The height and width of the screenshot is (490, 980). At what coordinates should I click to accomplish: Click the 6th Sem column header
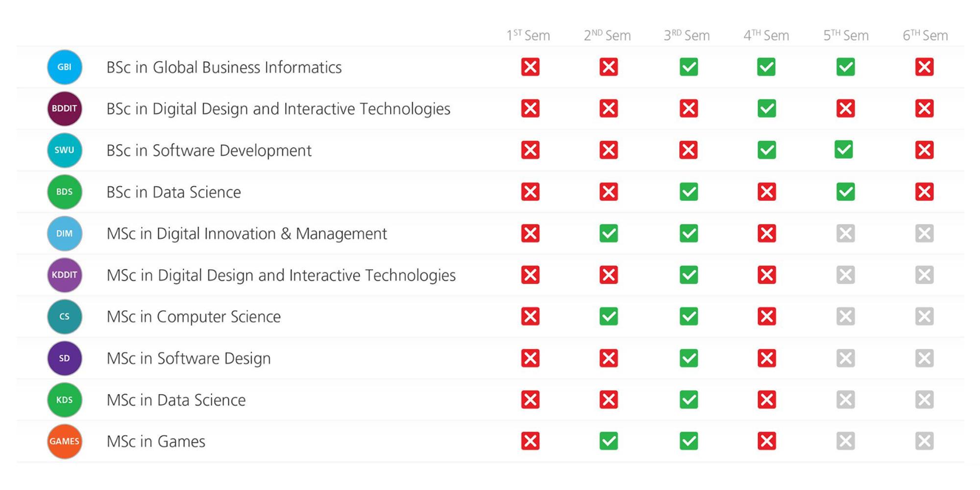pyautogui.click(x=925, y=35)
